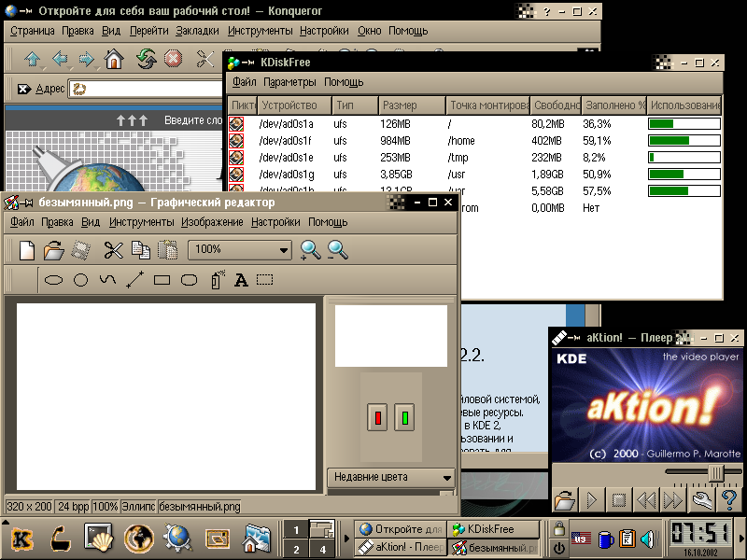
Task: Click the speaker volume tray icon
Action: 647,539
